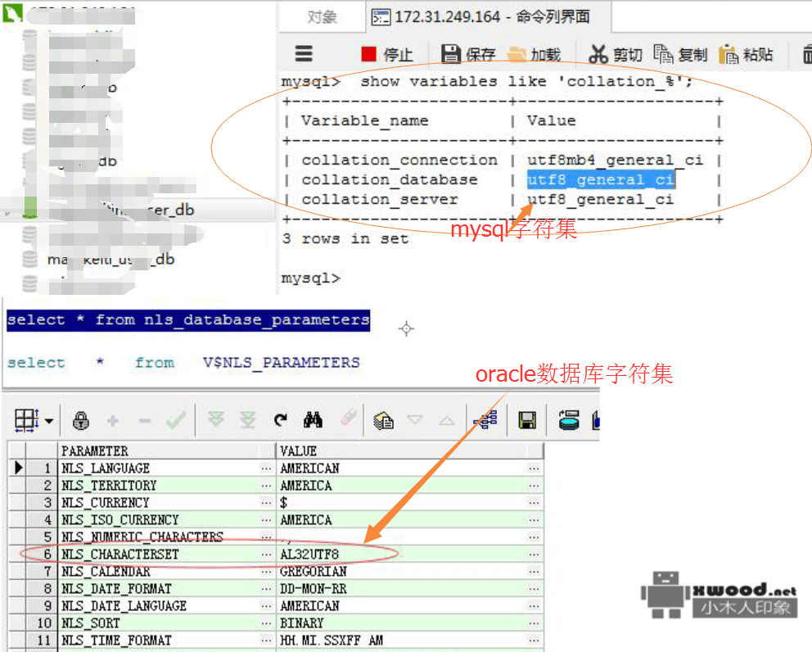
Task: Click the 保存 (Save) toolbar button
Action: (x=468, y=54)
